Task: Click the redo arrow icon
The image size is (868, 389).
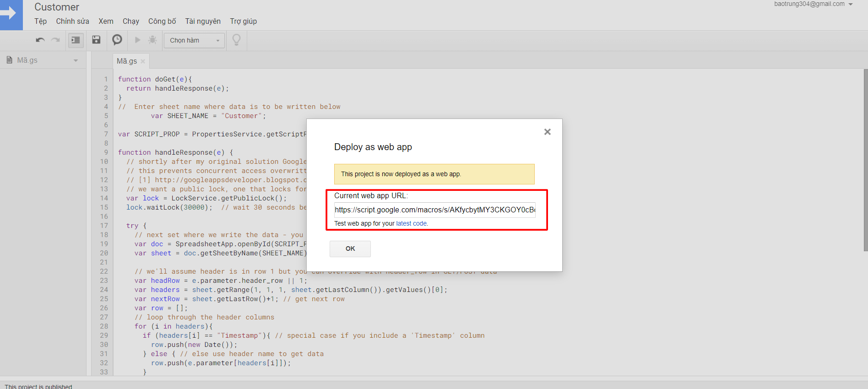Action: [55, 40]
